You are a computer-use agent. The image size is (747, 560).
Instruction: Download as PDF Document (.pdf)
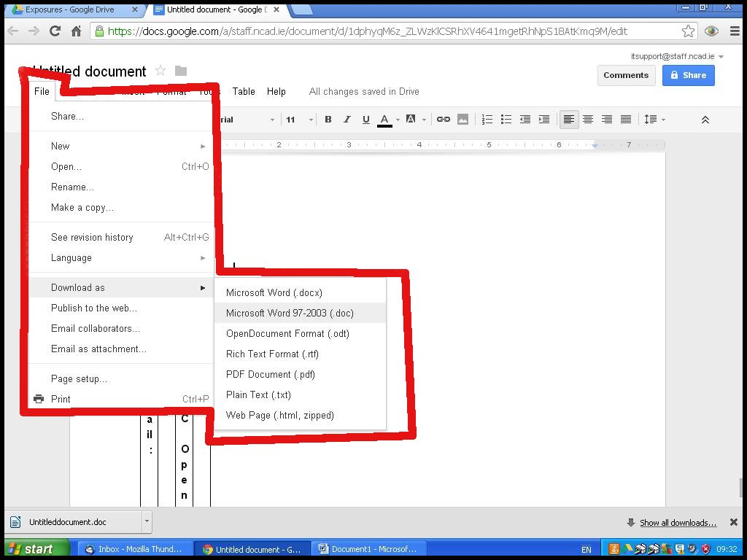click(300, 375)
